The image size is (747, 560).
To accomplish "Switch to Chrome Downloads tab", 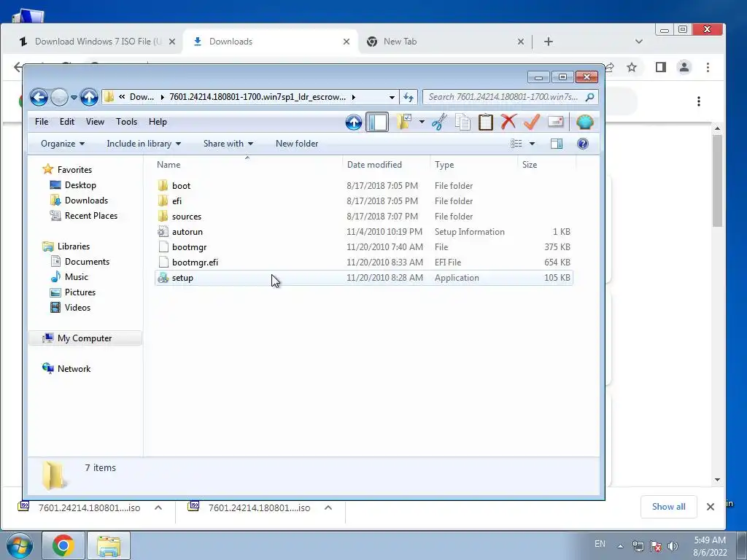I will coord(271,42).
